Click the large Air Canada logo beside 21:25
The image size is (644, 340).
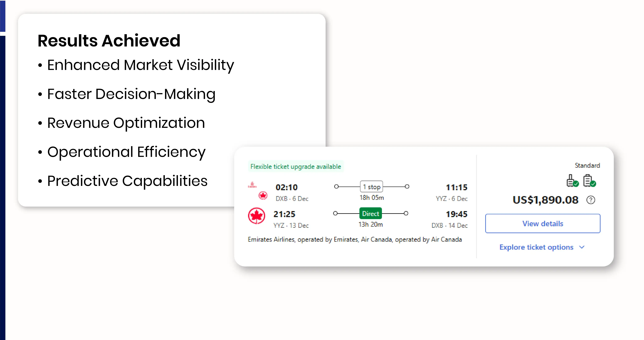[256, 216]
